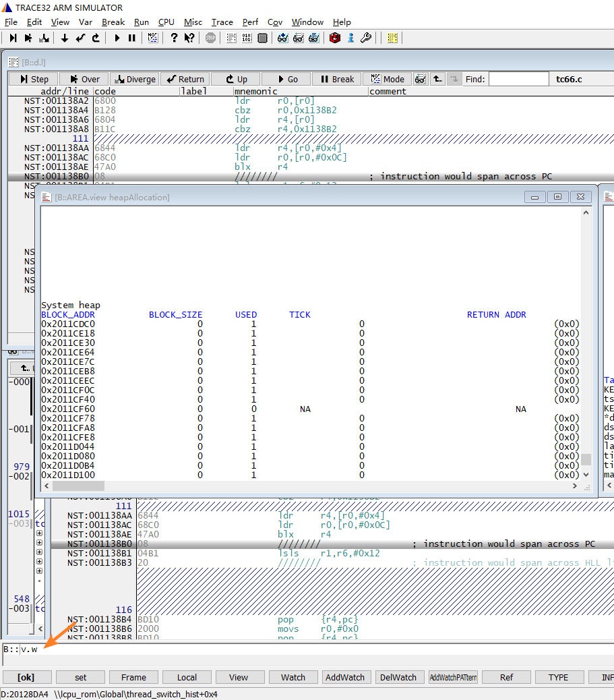Click the single Step icon in main toolbar
This screenshot has width=614, height=700.
coord(13,38)
